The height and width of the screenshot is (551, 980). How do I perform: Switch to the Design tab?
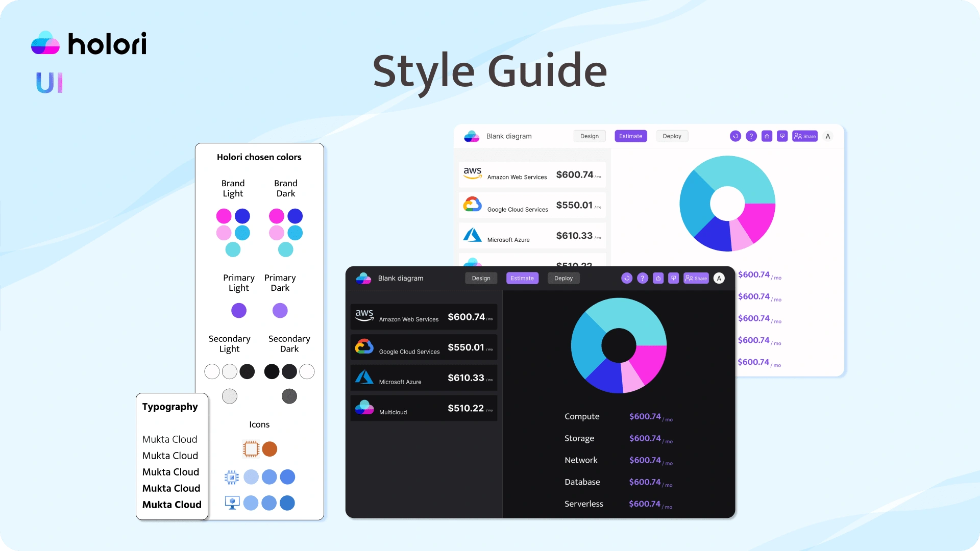pos(480,278)
